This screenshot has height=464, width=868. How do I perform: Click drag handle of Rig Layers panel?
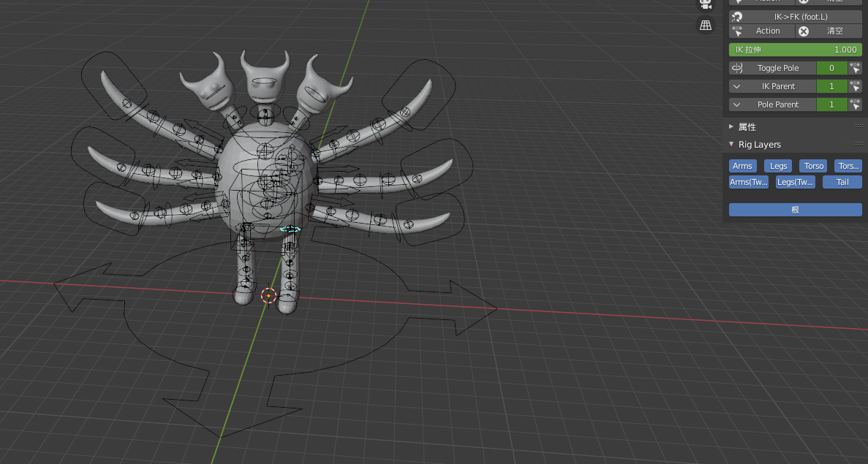click(858, 144)
